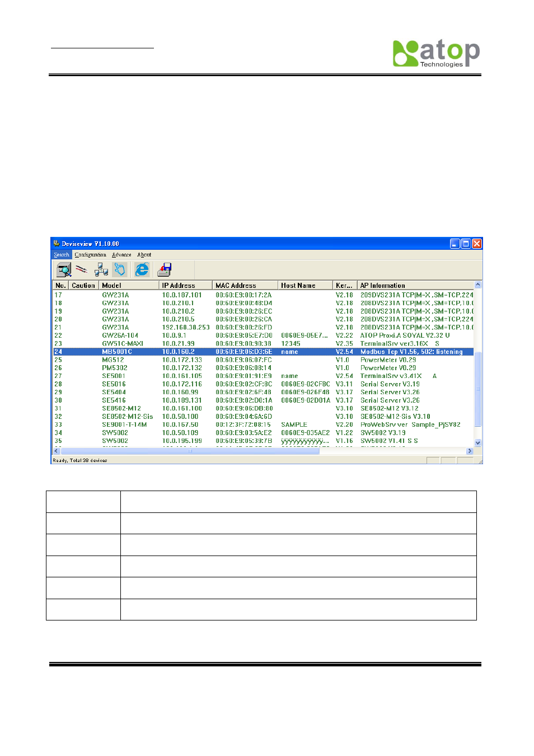
Task: Open the Advance menu
Action: pyautogui.click(x=121, y=255)
